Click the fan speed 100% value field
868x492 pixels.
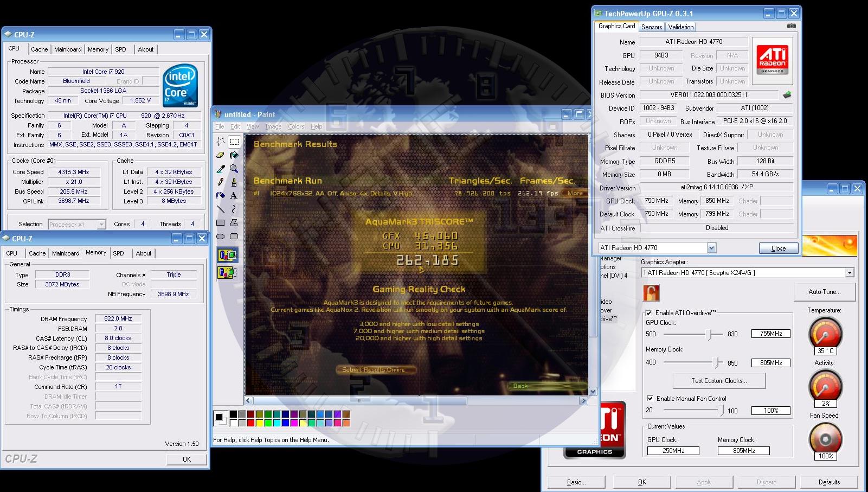tap(770, 411)
